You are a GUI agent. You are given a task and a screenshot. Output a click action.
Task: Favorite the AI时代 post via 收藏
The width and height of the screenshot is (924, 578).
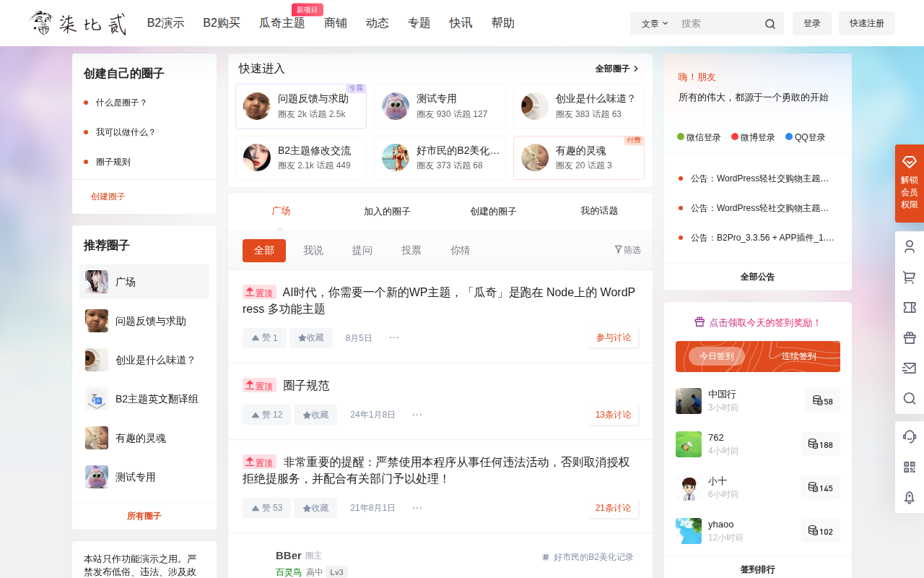pos(311,338)
